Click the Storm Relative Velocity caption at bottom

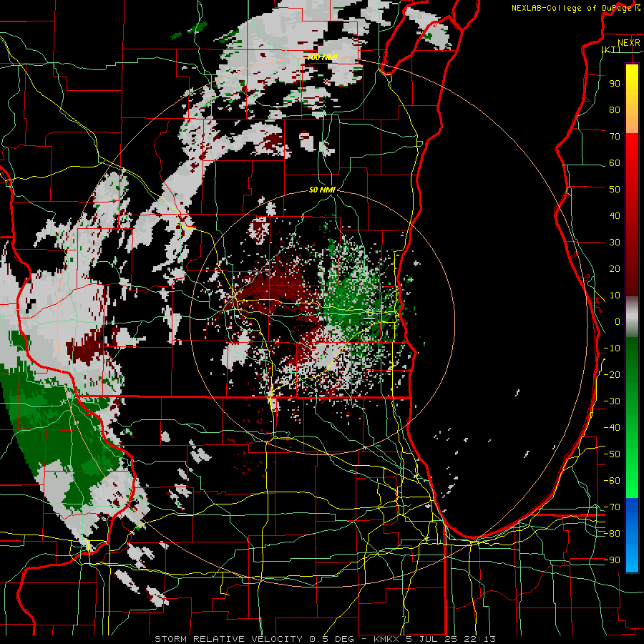325,639
